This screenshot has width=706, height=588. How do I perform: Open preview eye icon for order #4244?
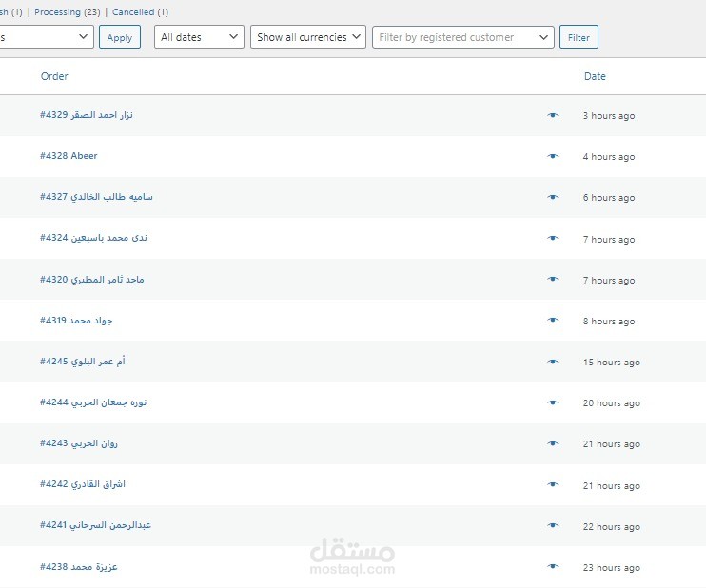(x=553, y=402)
